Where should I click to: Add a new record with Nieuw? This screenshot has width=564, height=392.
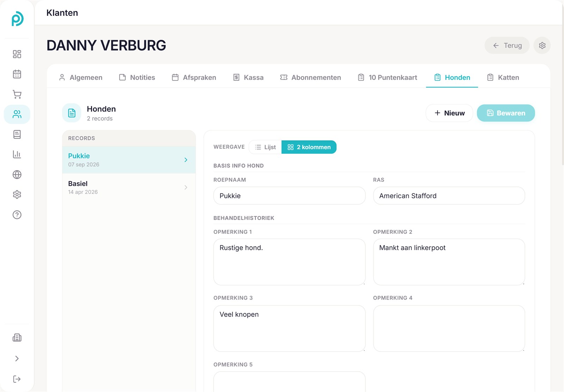point(449,113)
